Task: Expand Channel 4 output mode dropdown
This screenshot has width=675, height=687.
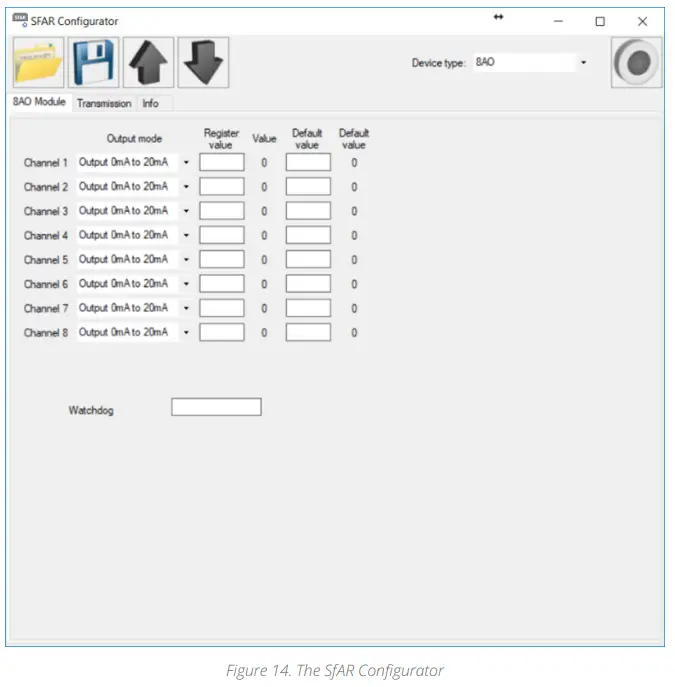Action: (x=186, y=235)
